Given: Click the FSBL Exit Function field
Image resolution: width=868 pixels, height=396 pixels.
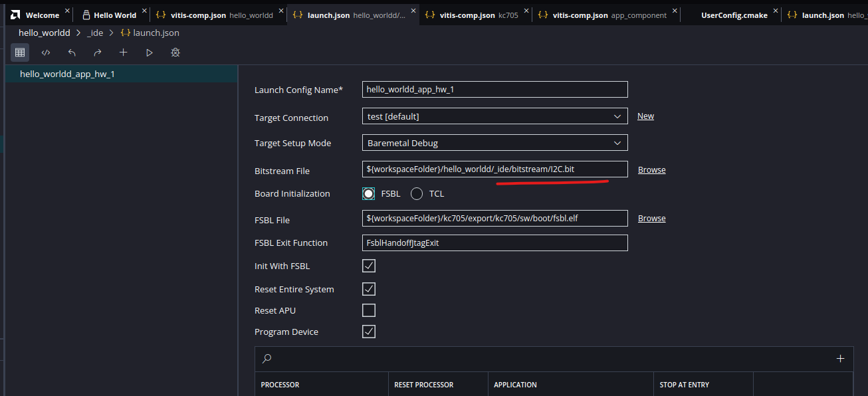Looking at the screenshot, I should (495, 243).
